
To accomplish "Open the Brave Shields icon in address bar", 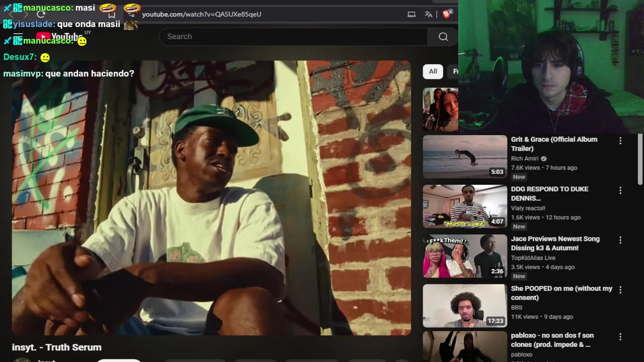I will 446,14.
